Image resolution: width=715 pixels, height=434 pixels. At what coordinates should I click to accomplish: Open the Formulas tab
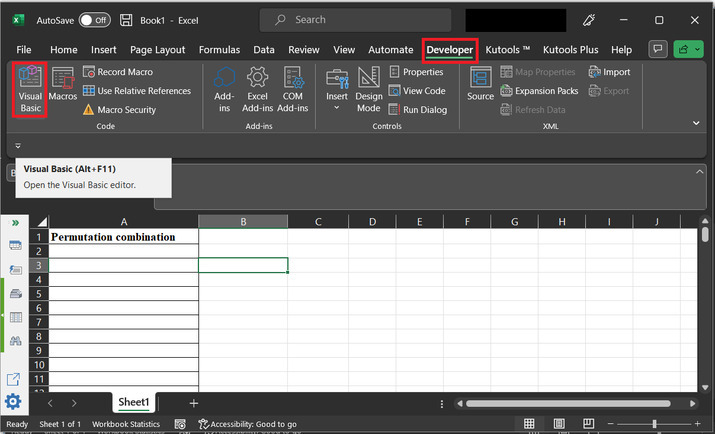coord(219,50)
